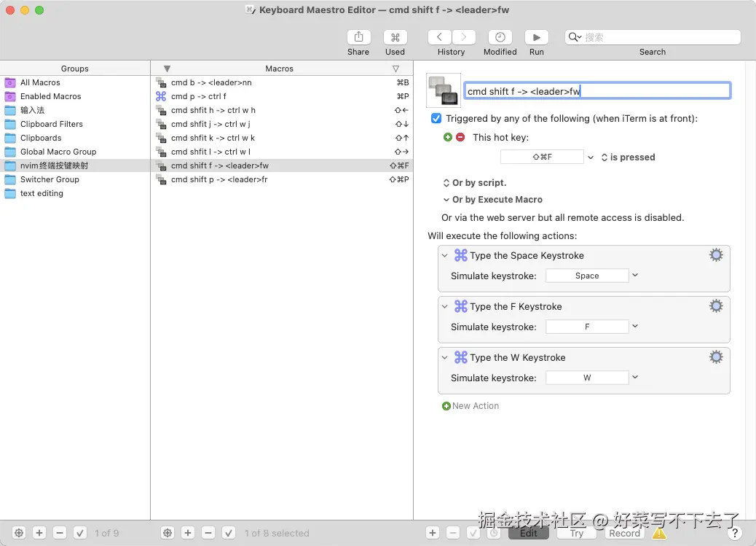
Task: Open gear menu for F Keystroke action
Action: pyautogui.click(x=716, y=306)
